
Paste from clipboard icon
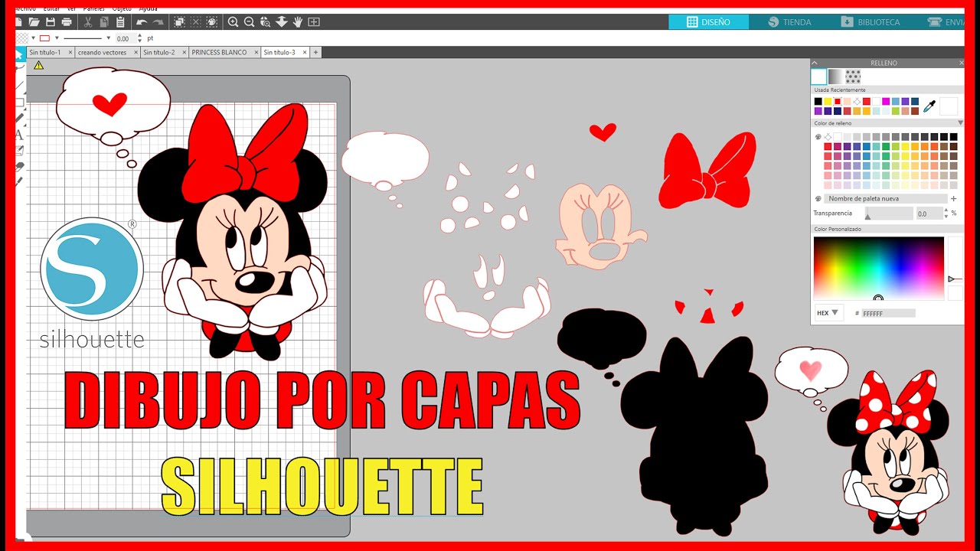point(120,22)
